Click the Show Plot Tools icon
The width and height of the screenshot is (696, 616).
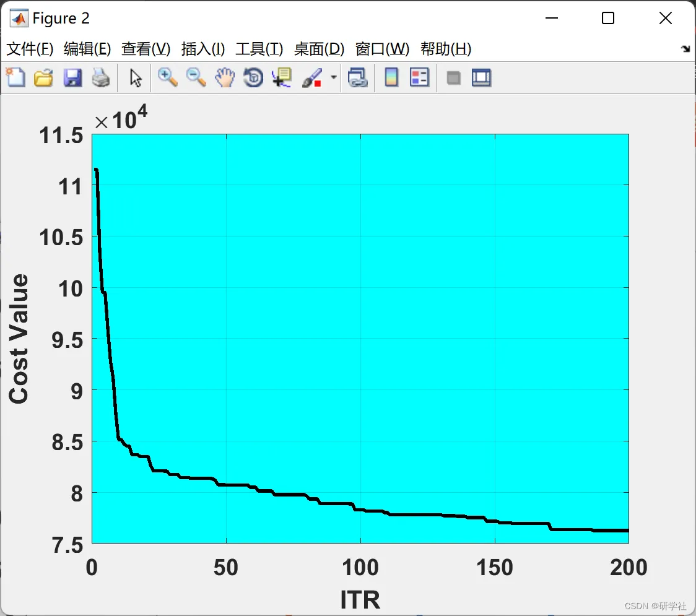click(x=481, y=77)
